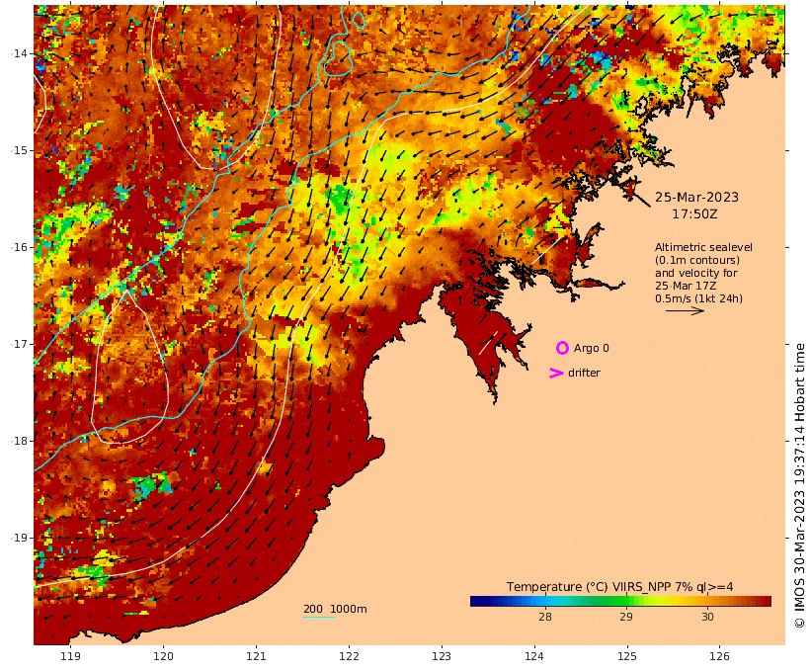Click the '25-Mar 17Z' text line
The image size is (810, 672).
point(686,286)
